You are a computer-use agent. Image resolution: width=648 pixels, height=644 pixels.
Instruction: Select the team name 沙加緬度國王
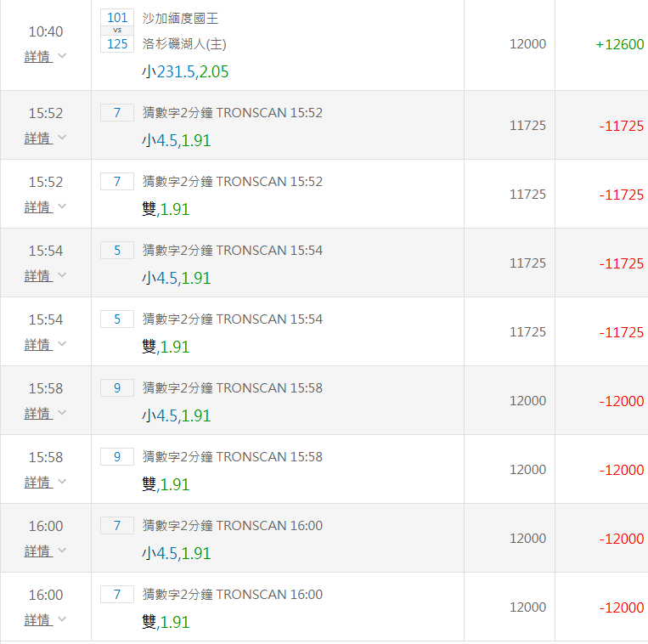pos(180,19)
